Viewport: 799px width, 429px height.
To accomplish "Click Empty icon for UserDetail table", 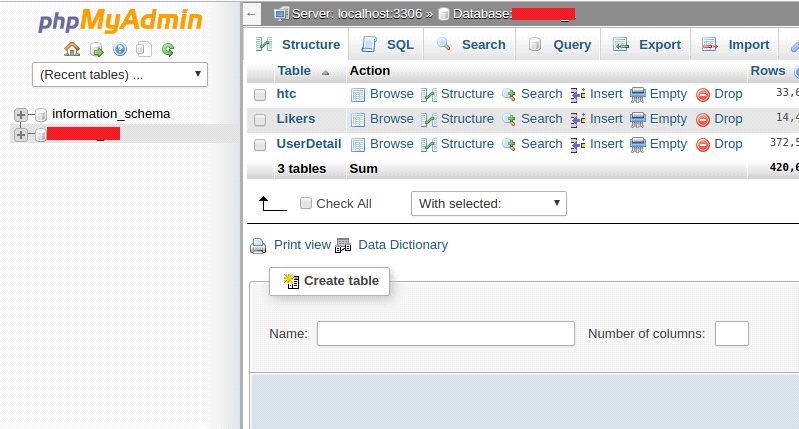I will 638,144.
